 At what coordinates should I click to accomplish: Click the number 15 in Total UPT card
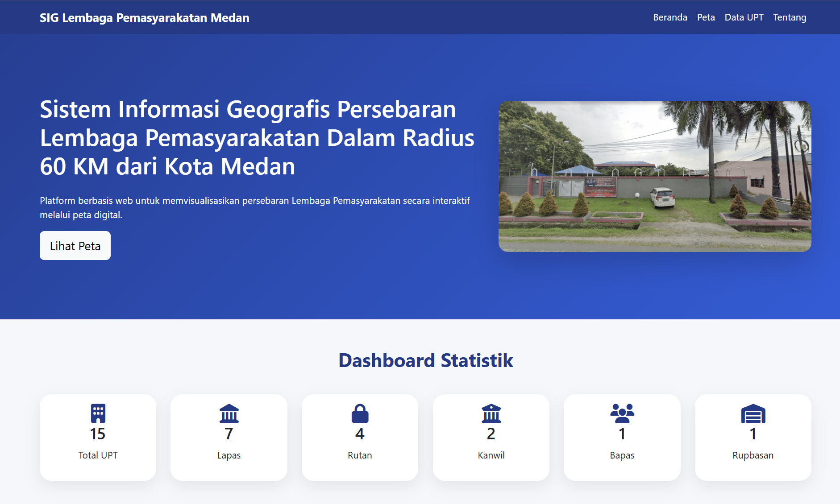click(x=98, y=434)
